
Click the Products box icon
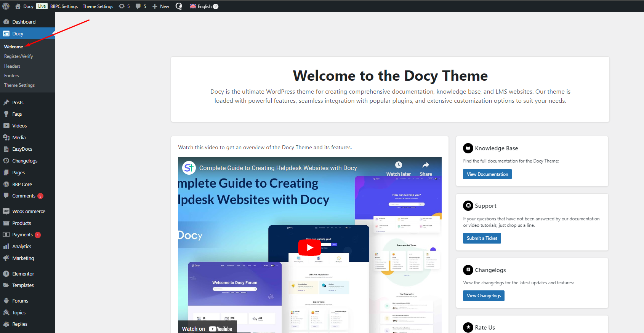6,223
